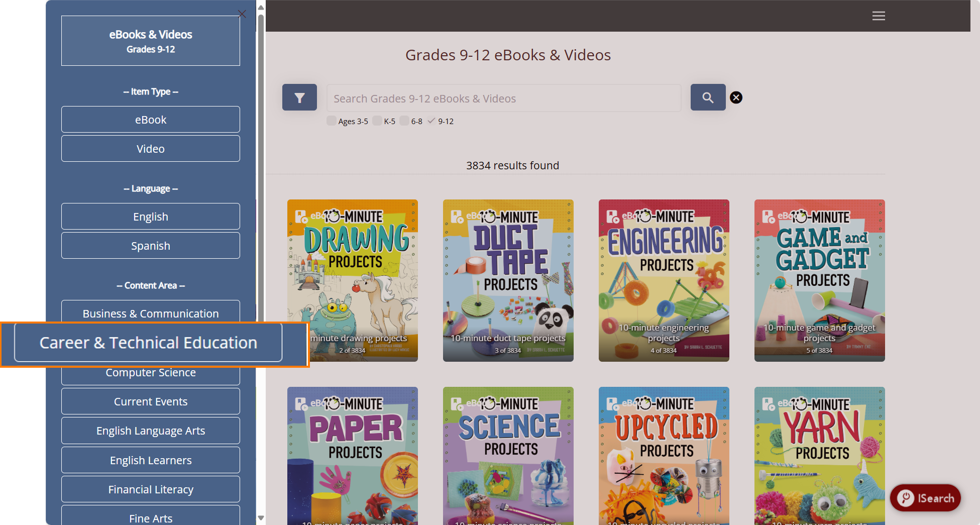Choose Career & Technical Education content area

[148, 343]
